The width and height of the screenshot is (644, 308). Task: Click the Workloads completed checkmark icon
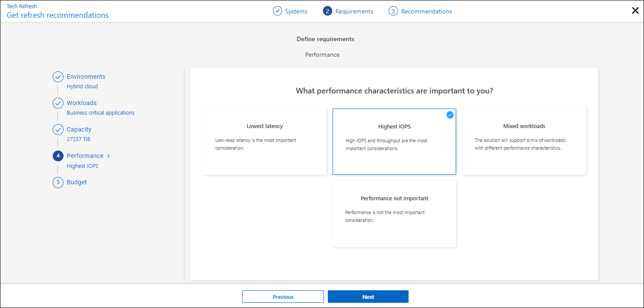pyautogui.click(x=58, y=103)
